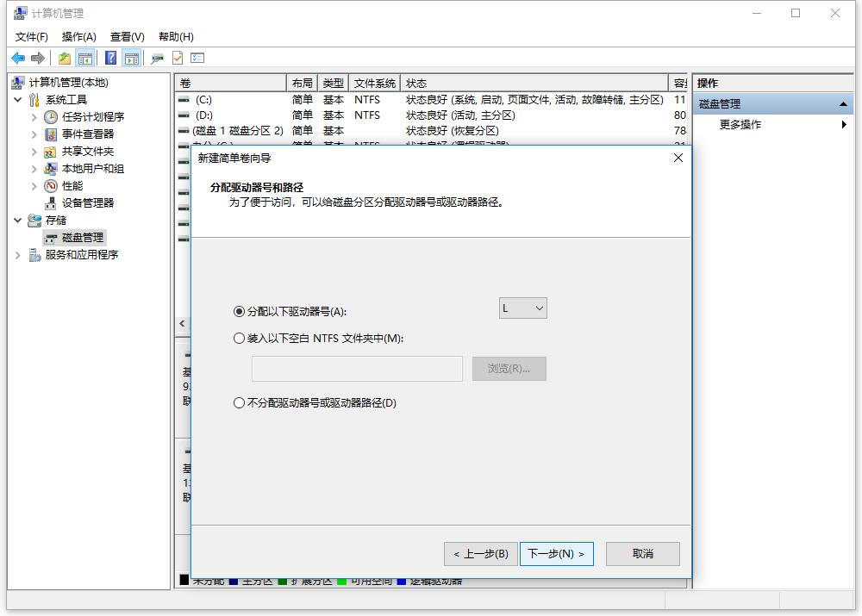Toggle the console tree pane icon
Viewport: 862px width, 616px height.
[85, 58]
